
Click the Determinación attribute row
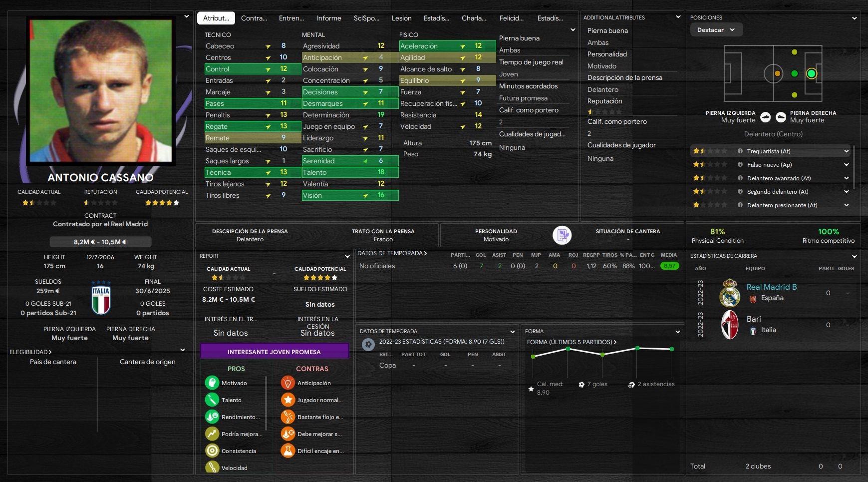350,115
